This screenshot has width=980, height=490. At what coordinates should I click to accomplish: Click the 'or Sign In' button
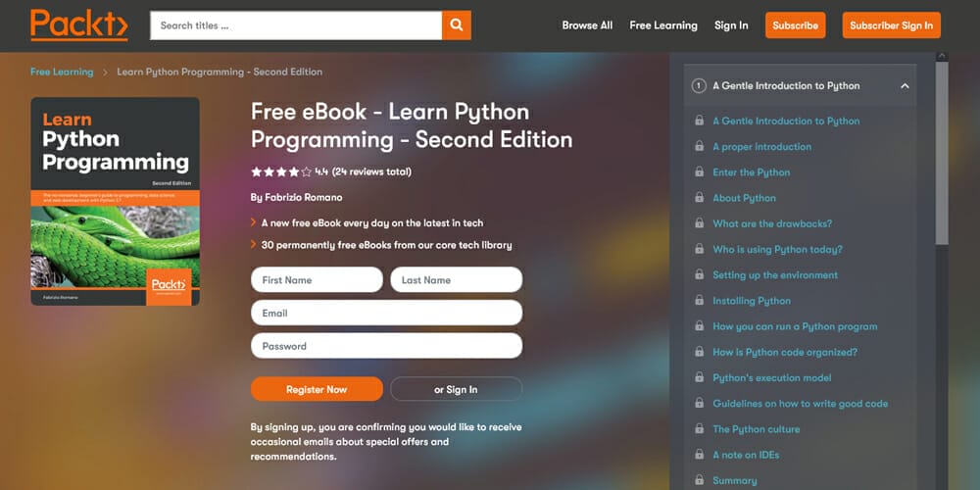pos(457,389)
